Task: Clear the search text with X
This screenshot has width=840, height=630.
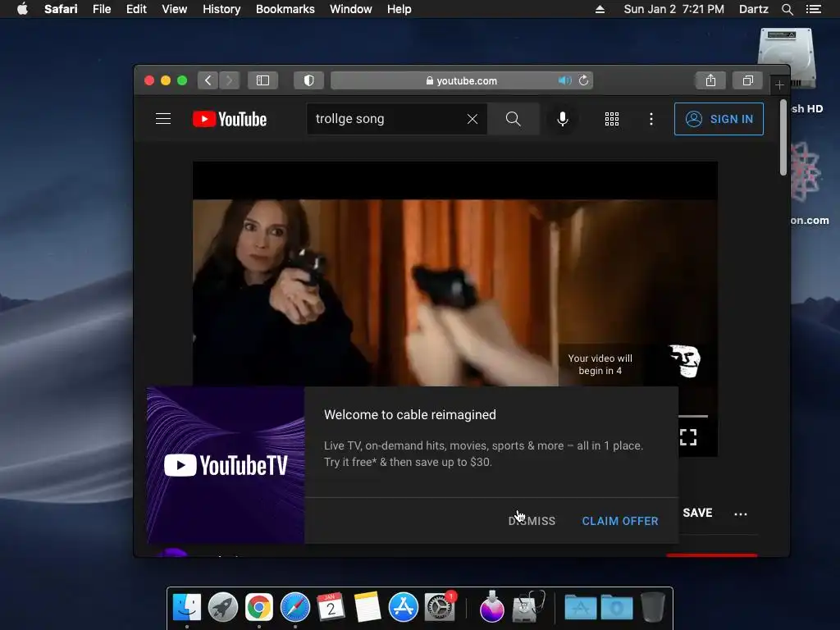Action: point(472,119)
